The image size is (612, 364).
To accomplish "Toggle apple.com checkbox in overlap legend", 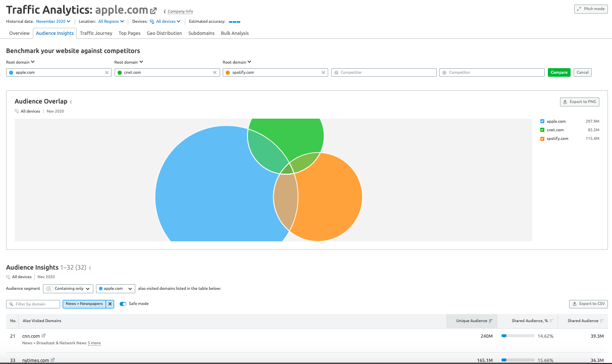I will point(542,121).
